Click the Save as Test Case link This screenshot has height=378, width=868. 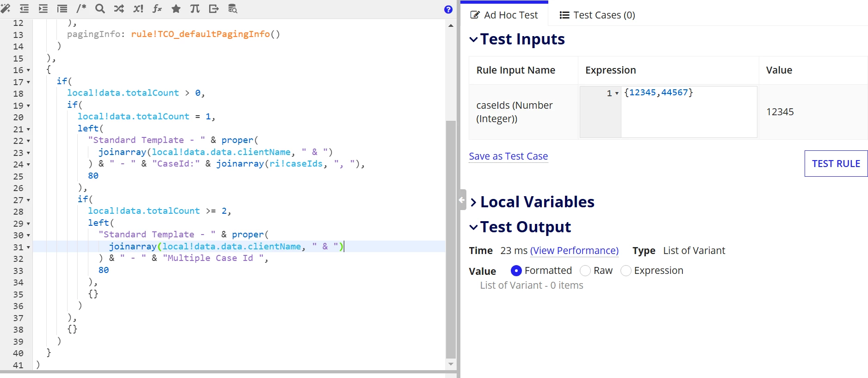click(508, 156)
